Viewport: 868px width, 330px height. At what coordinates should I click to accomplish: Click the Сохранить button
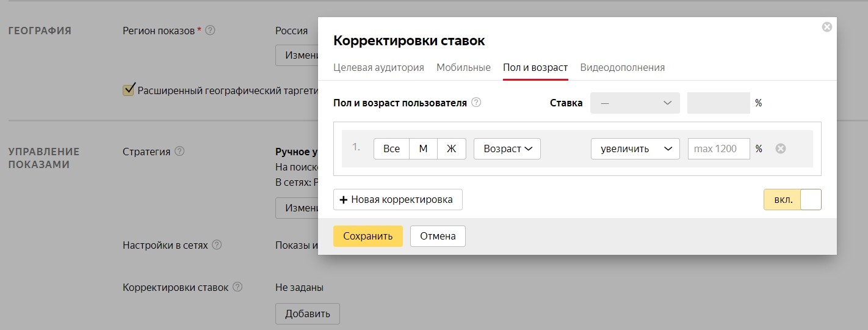[x=367, y=236]
